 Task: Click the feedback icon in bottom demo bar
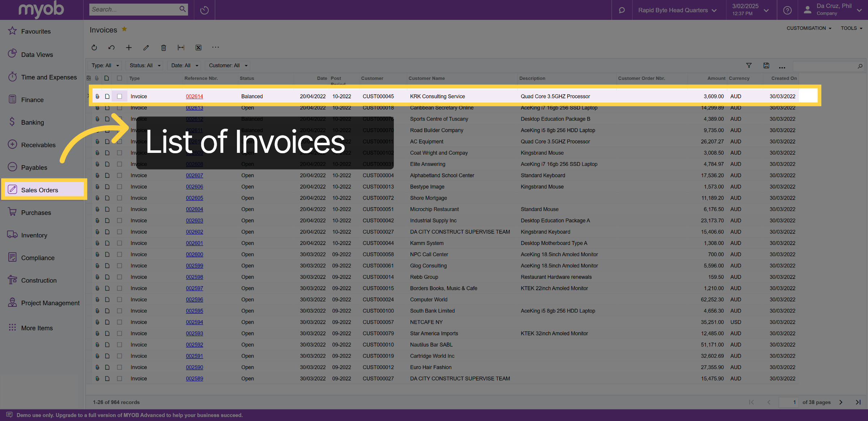pos(9,415)
